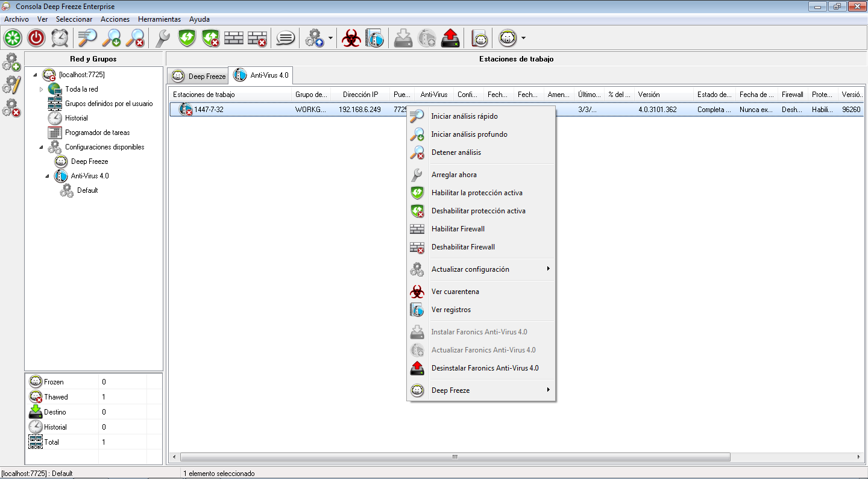
Task: Open the Herramientas menu
Action: click(x=159, y=19)
